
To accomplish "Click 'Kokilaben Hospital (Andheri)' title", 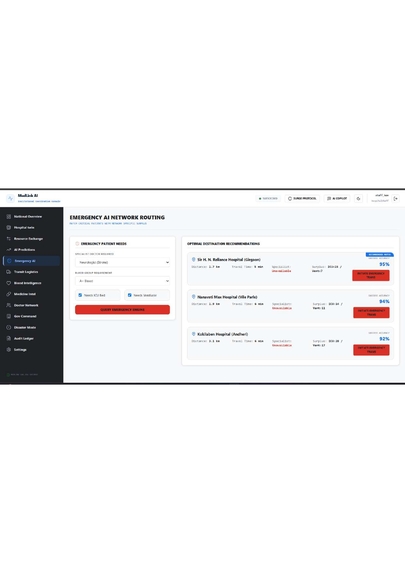I will pos(223,334).
